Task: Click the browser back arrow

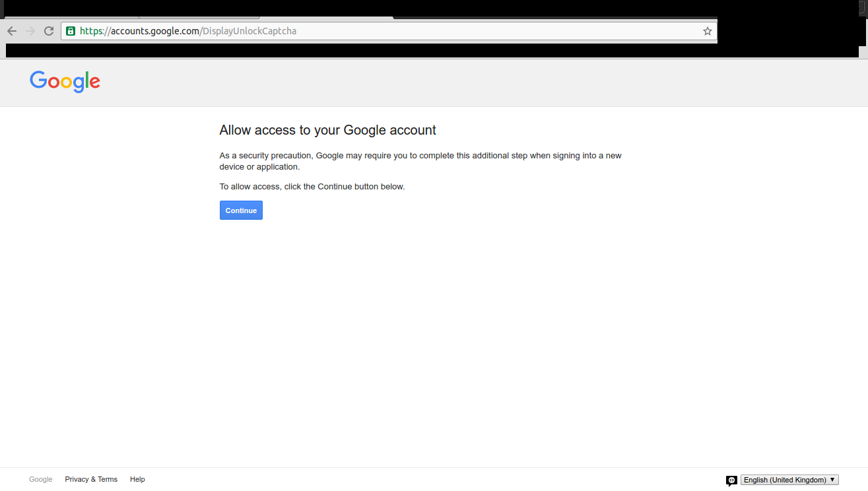Action: point(12,31)
